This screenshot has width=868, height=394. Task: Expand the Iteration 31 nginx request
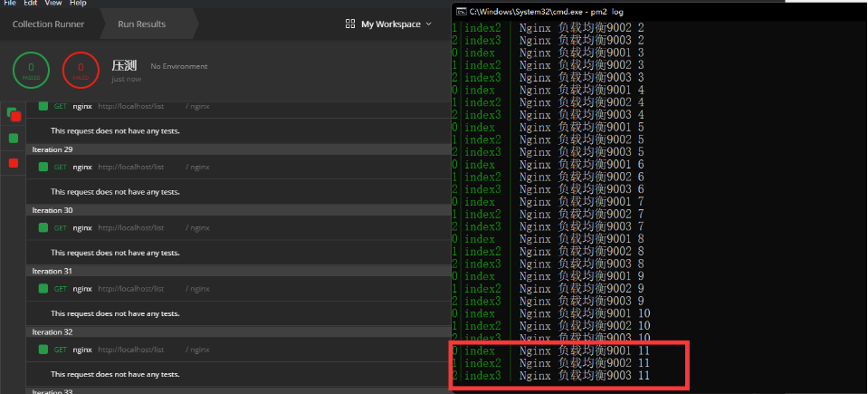click(82, 289)
